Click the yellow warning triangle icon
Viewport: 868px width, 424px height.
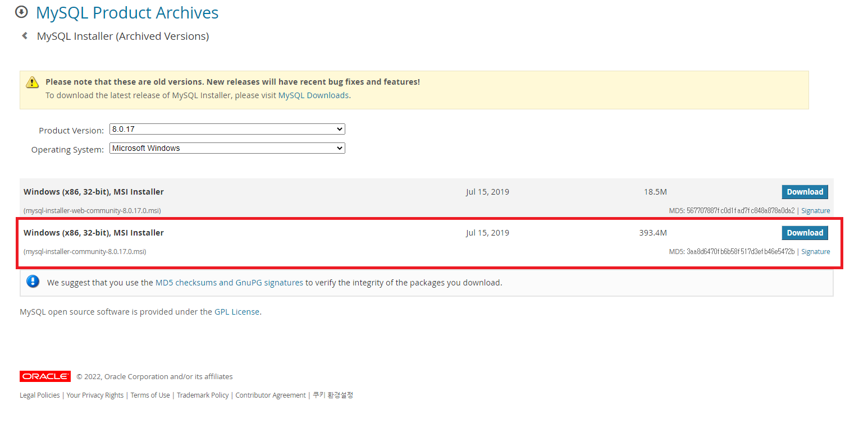pyautogui.click(x=33, y=82)
